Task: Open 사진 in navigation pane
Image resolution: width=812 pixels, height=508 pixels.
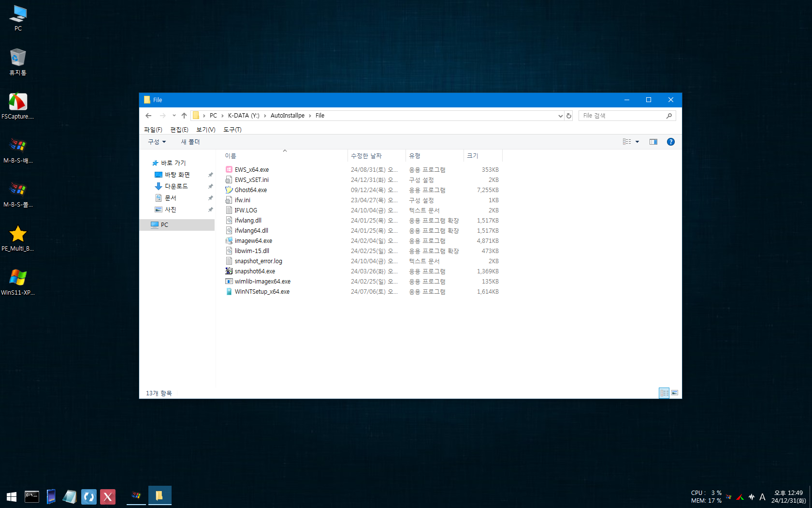Action: tap(166, 209)
